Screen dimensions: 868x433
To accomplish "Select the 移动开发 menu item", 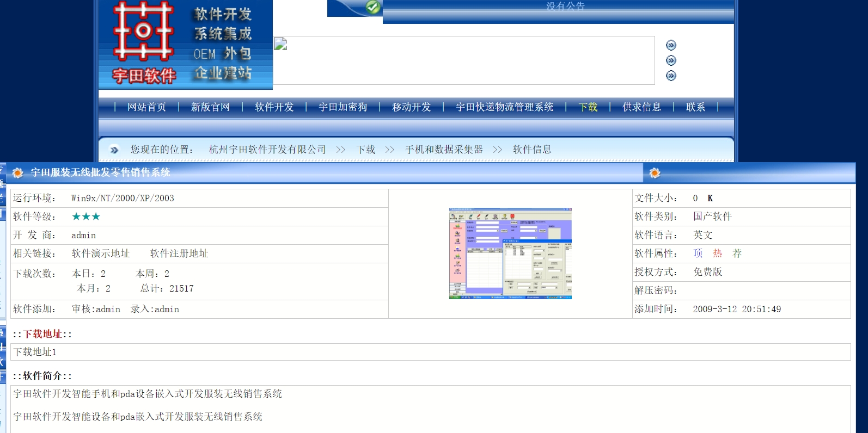I will coord(411,107).
